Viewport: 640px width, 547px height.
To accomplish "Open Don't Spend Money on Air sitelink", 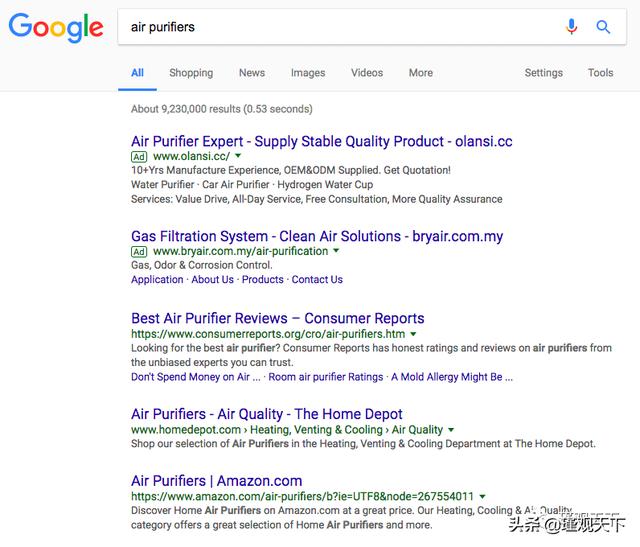I will (x=196, y=377).
